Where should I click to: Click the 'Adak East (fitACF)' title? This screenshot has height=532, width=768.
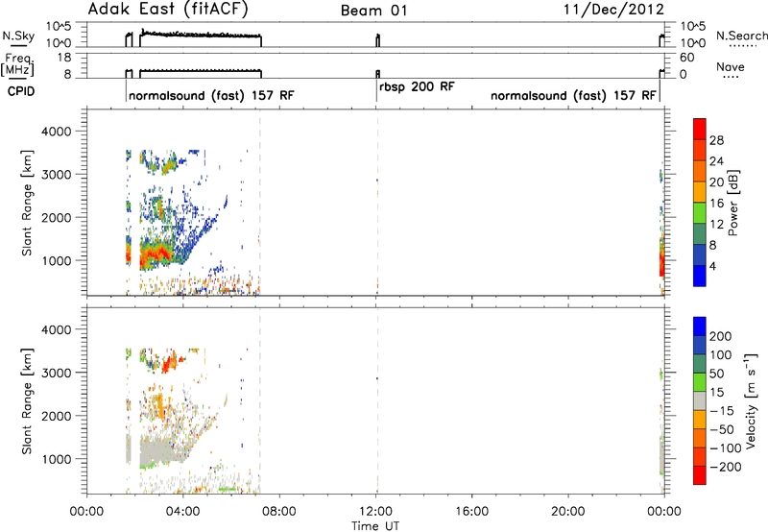pos(168,10)
